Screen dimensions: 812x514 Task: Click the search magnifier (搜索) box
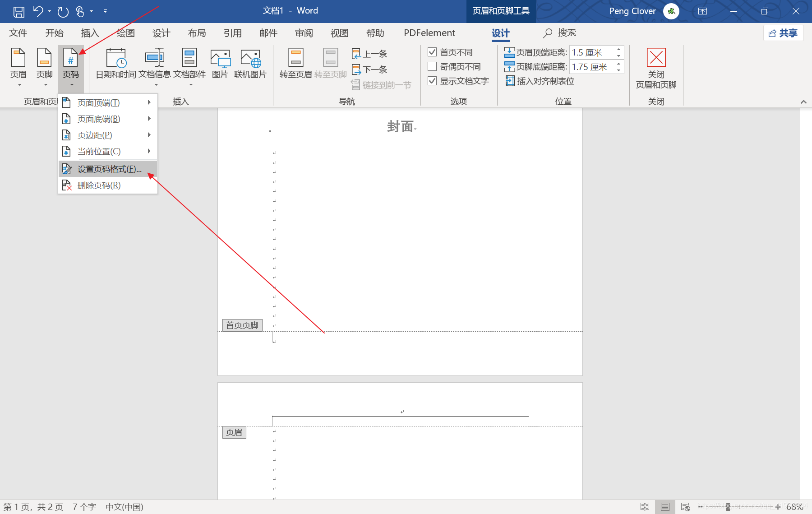(x=560, y=33)
